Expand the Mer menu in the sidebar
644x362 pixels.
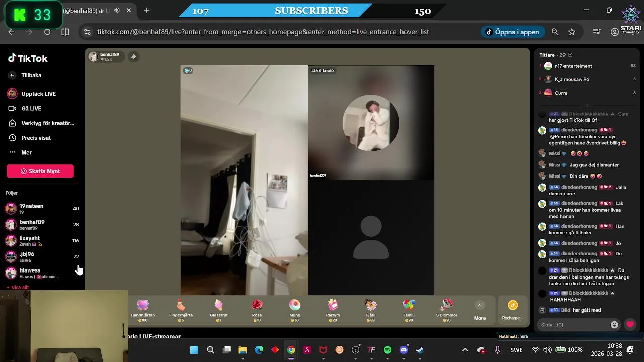coord(20,152)
